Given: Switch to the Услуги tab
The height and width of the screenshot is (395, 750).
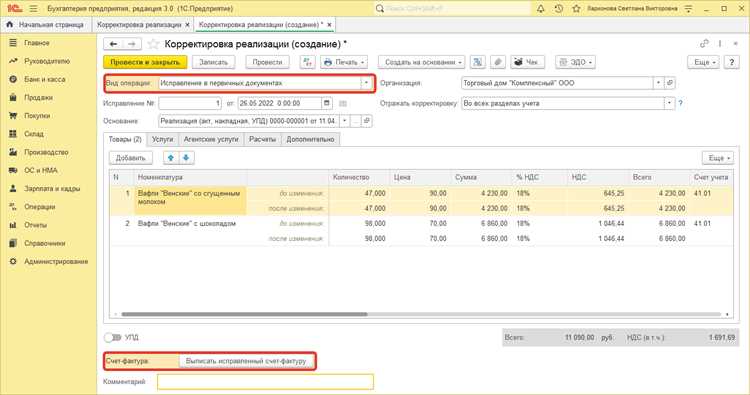Looking at the screenshot, I should 162,139.
